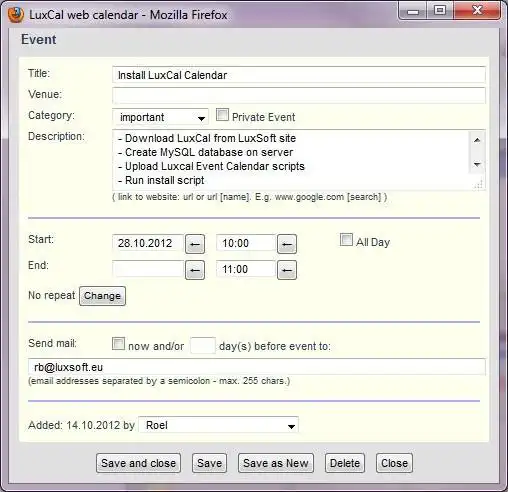Minimize the Firefox window

[x=413, y=11]
